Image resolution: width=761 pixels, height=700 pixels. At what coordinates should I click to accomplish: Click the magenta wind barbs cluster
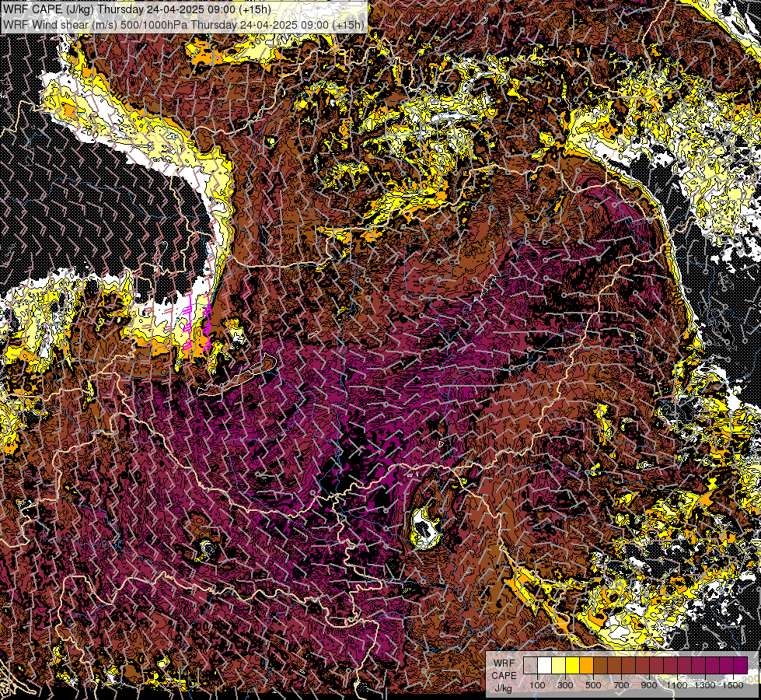tap(197, 323)
